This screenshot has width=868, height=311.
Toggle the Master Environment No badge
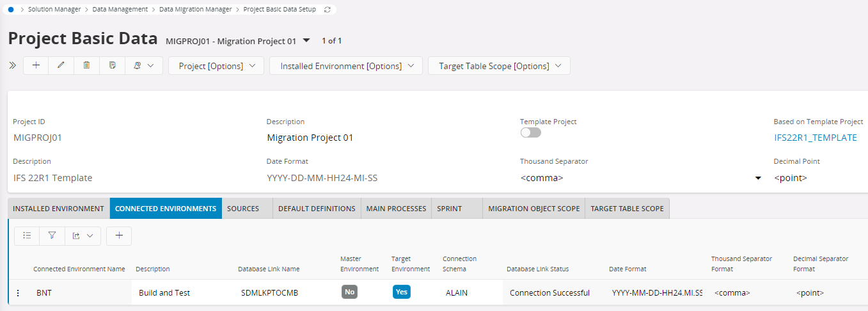tap(349, 292)
